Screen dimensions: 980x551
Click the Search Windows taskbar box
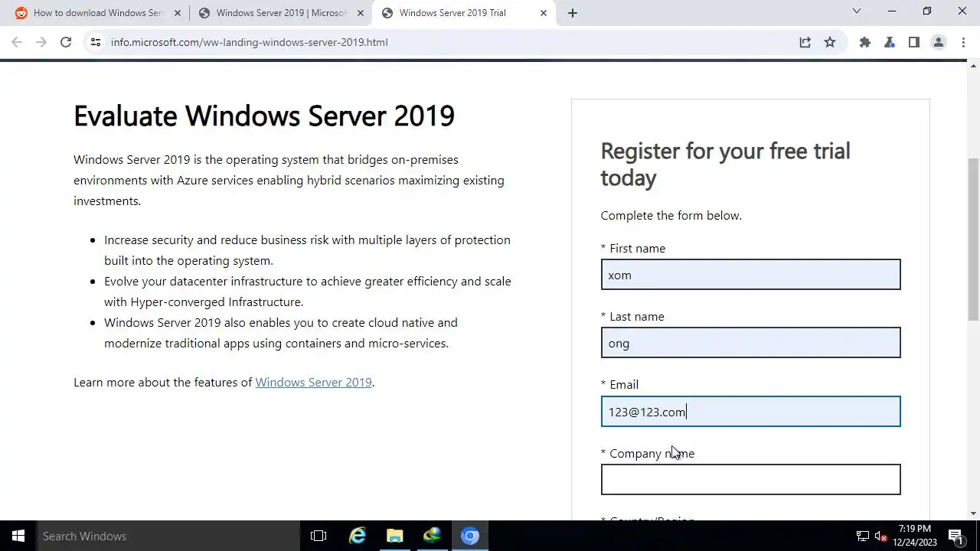coord(168,536)
